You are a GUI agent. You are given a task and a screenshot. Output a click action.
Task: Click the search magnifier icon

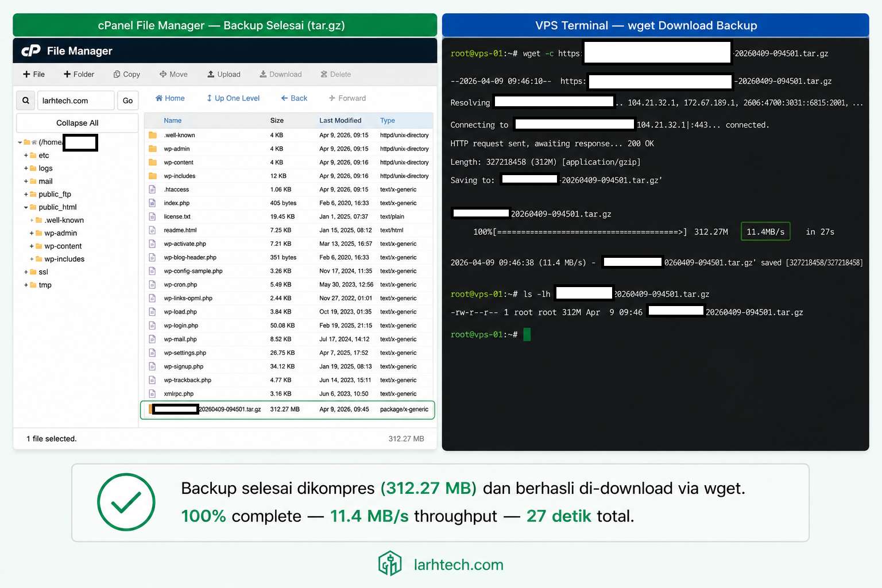tap(26, 100)
